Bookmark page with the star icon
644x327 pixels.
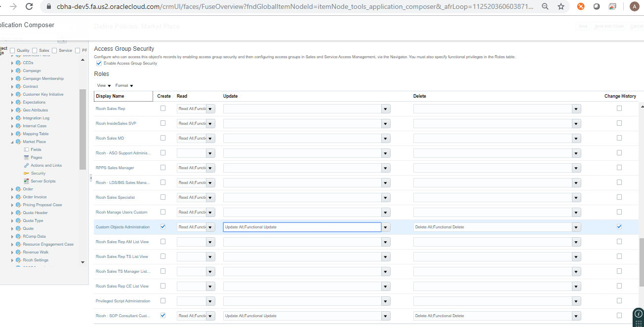pyautogui.click(x=561, y=6)
